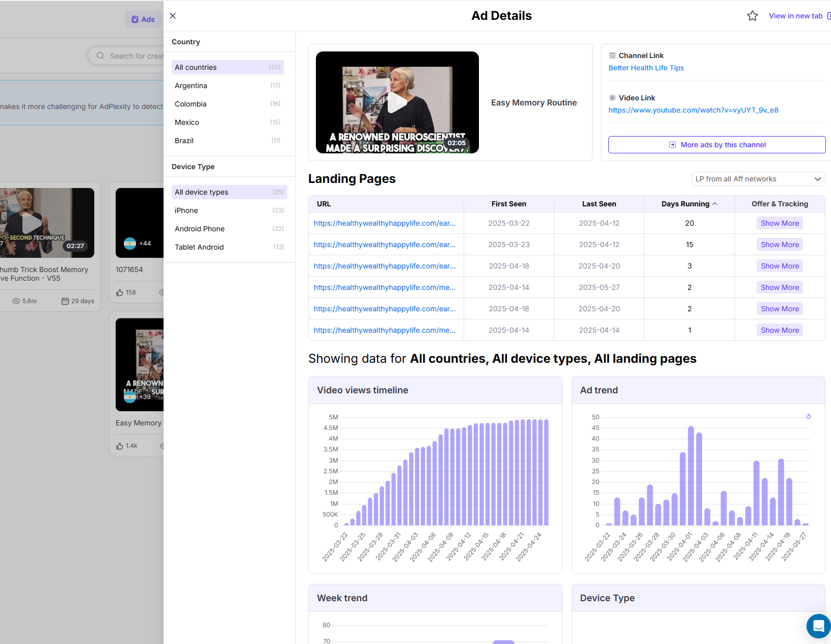Click the Ad trend chart refresh icon
The height and width of the screenshot is (644, 831).
[x=809, y=417]
